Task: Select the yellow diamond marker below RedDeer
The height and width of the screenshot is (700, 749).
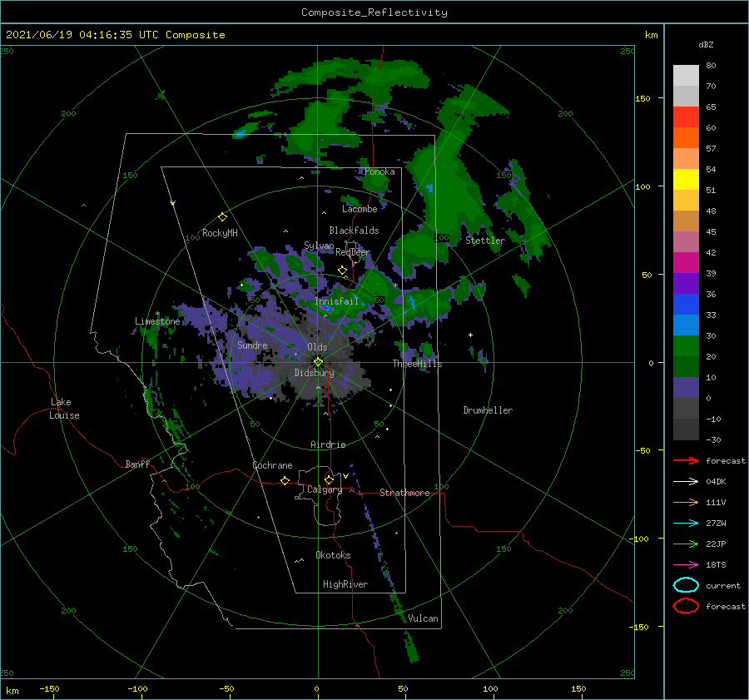Action: [x=342, y=271]
